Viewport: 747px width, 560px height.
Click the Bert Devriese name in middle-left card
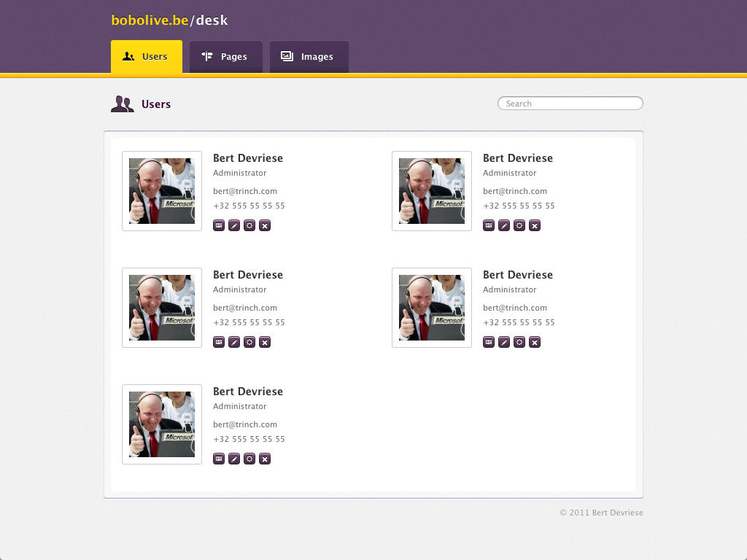[x=248, y=275]
